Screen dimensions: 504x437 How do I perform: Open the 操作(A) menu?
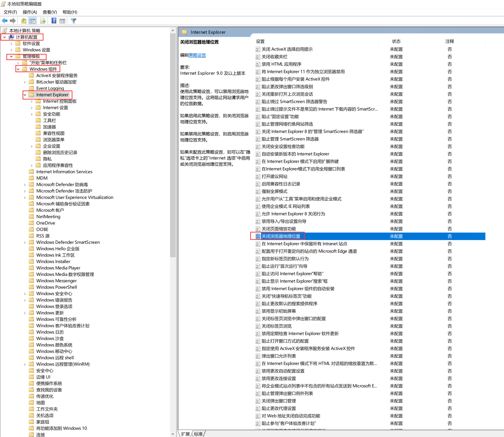point(29,12)
